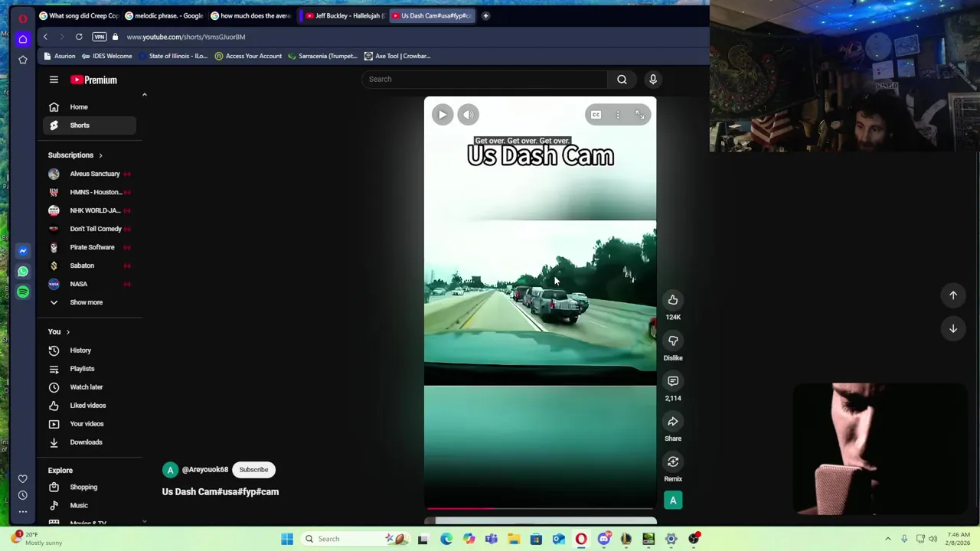Screen dimensions: 980x551
Task: Open the 2,114 comments panel
Action: click(673, 381)
